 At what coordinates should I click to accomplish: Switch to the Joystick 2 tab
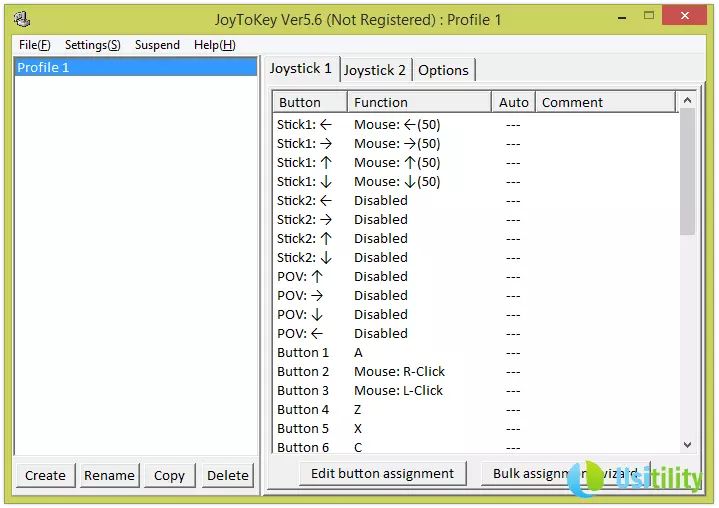tap(375, 70)
